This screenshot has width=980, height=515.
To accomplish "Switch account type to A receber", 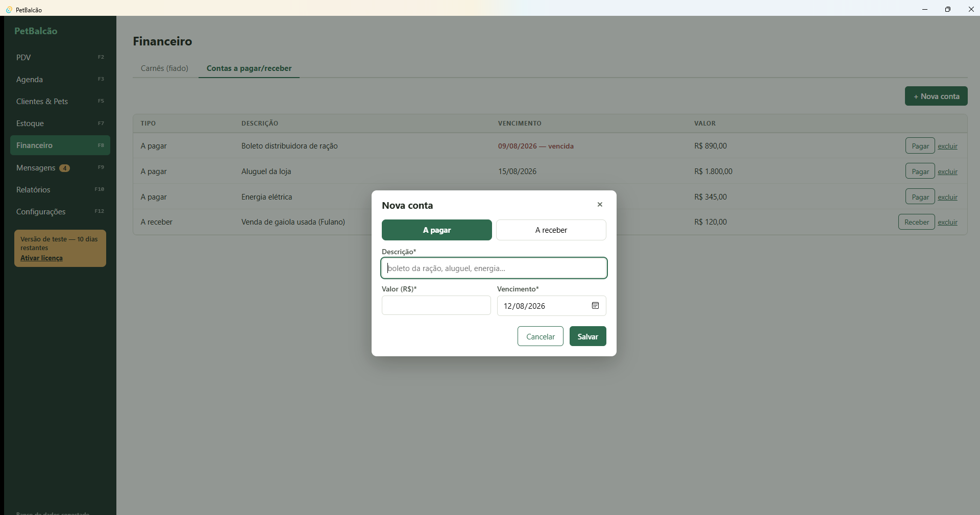I will coord(551,230).
